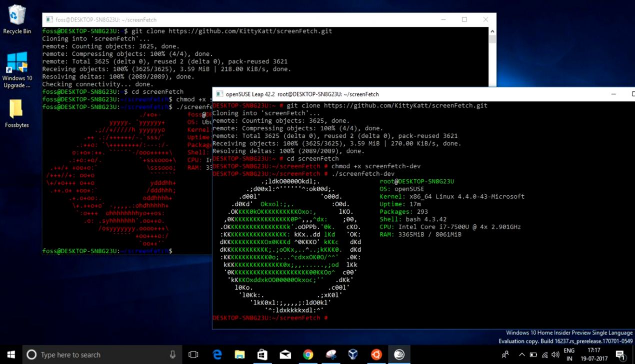Switch to Ubuntu terminal via taskbar icon
Viewport: 635px width, 364px height.
point(376,355)
